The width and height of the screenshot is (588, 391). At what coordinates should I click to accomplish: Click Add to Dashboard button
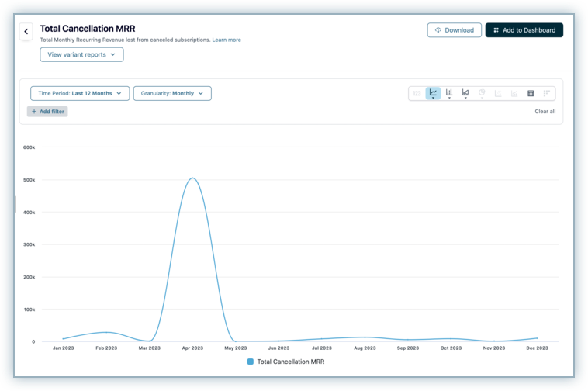524,30
